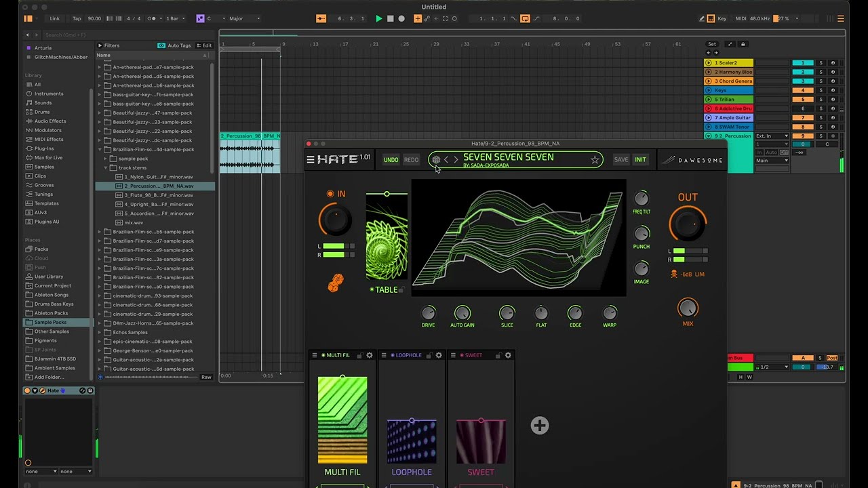Toggle the Auto Tags eye icon
This screenshot has width=868, height=488.
161,45
